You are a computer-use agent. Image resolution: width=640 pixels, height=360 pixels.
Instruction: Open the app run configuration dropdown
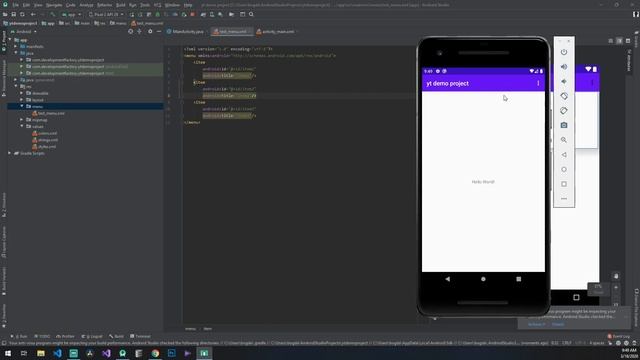click(71, 14)
